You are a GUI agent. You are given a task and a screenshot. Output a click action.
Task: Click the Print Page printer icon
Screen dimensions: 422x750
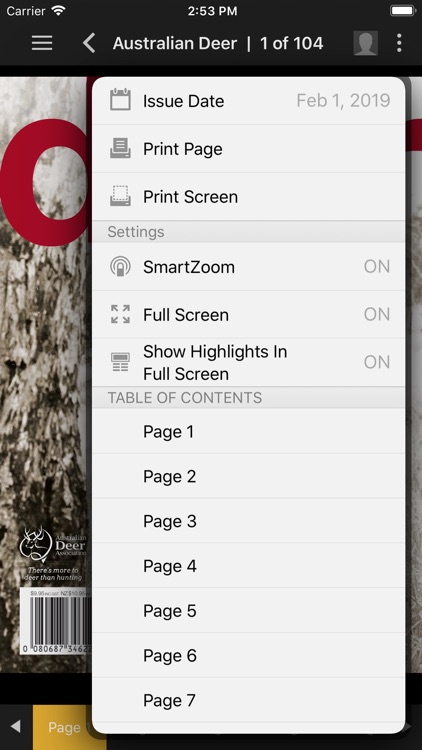(120, 148)
